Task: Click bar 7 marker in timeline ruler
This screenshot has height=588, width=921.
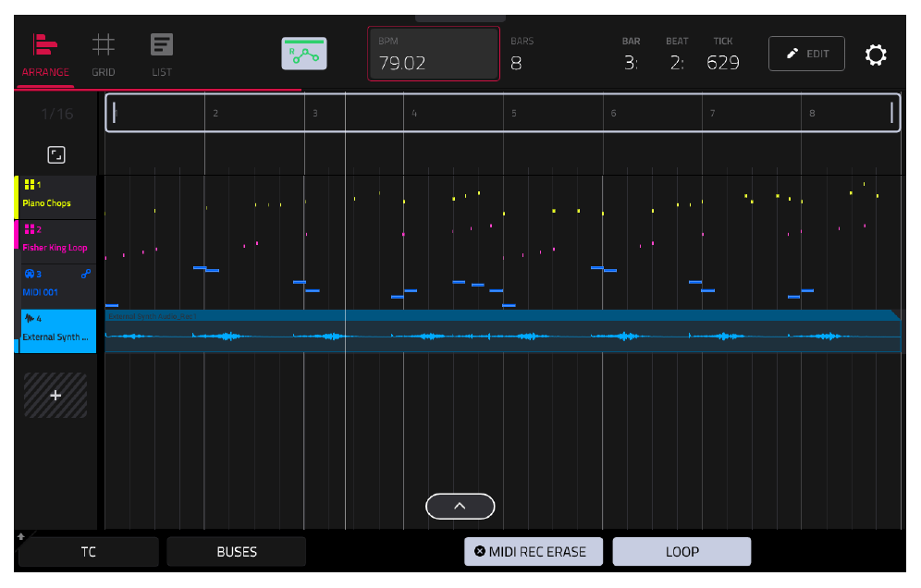Action: (x=713, y=114)
